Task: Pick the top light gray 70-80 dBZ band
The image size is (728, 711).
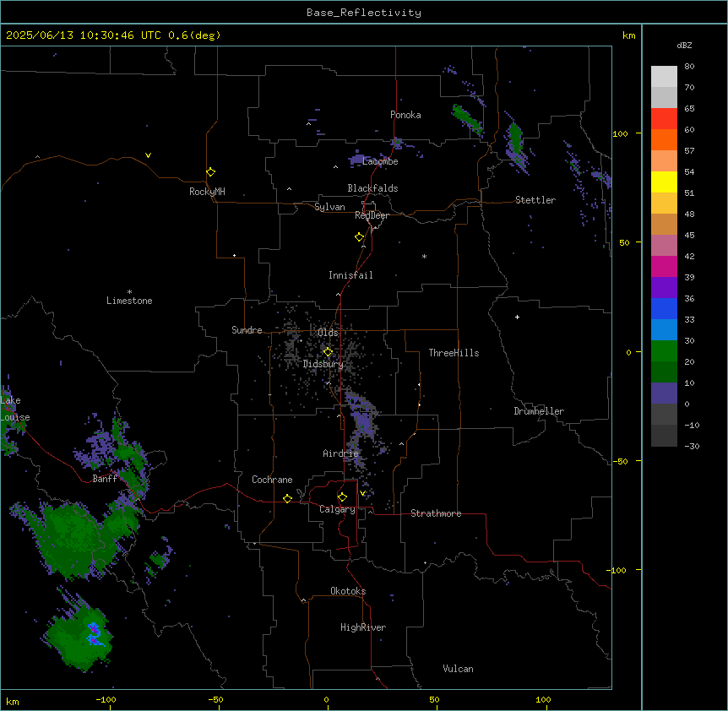Action: click(x=664, y=77)
